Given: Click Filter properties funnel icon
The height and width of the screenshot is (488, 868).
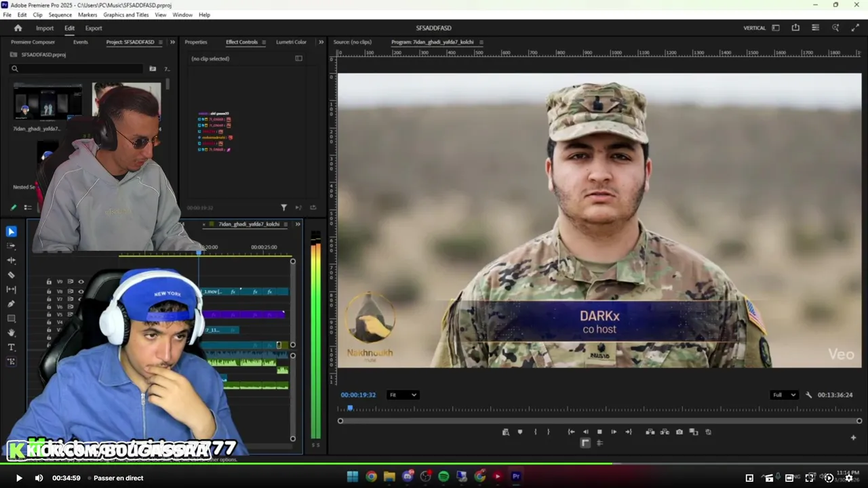Looking at the screenshot, I should (283, 207).
